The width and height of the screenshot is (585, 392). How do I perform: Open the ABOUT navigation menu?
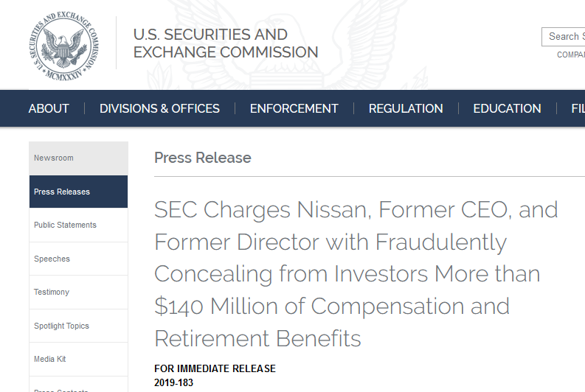click(49, 108)
